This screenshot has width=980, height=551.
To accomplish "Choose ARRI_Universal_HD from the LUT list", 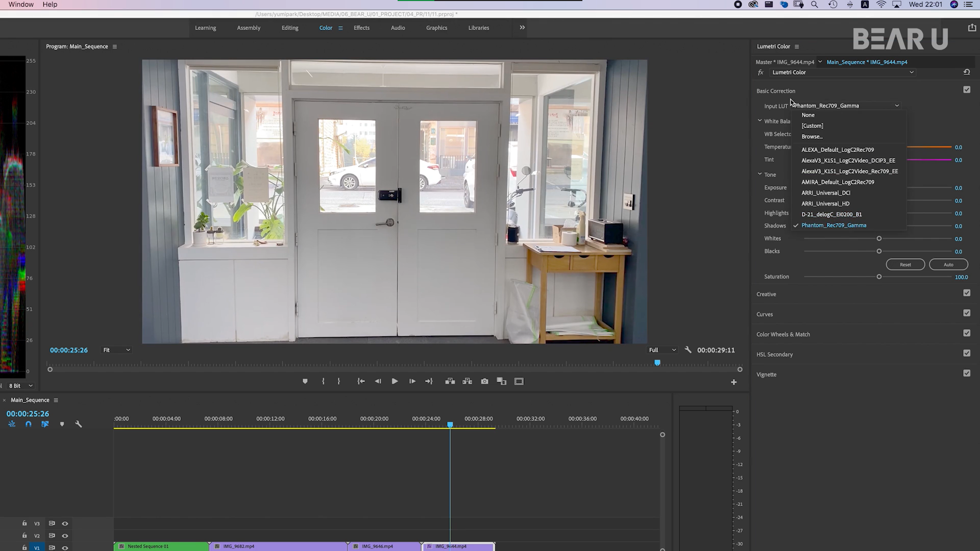I will point(825,204).
